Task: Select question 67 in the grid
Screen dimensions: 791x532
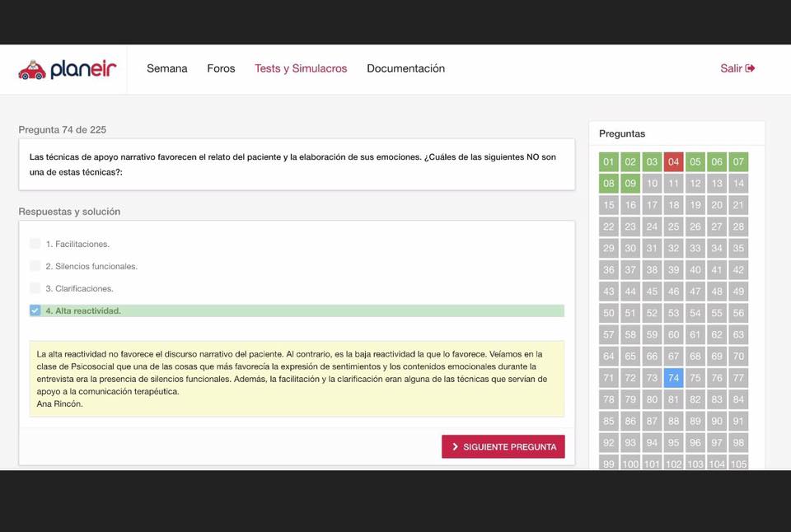Action: 673,357
